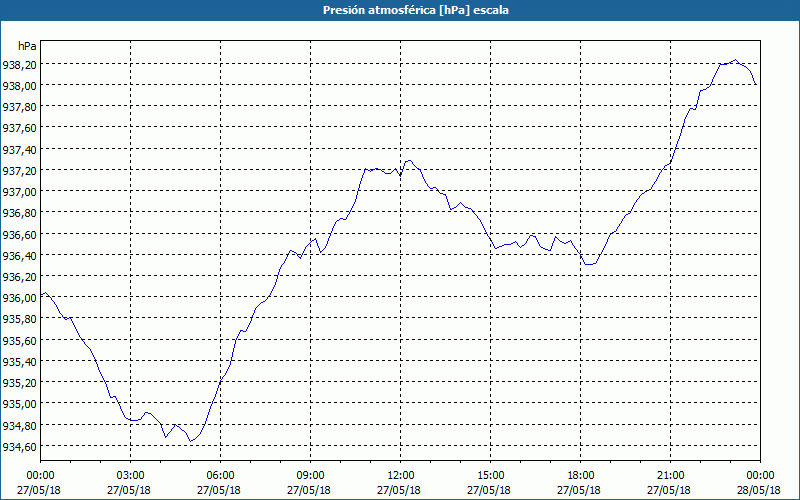Viewport: 800px width, 500px height.
Task: Select the 09:00 time label
Action: tap(310, 475)
